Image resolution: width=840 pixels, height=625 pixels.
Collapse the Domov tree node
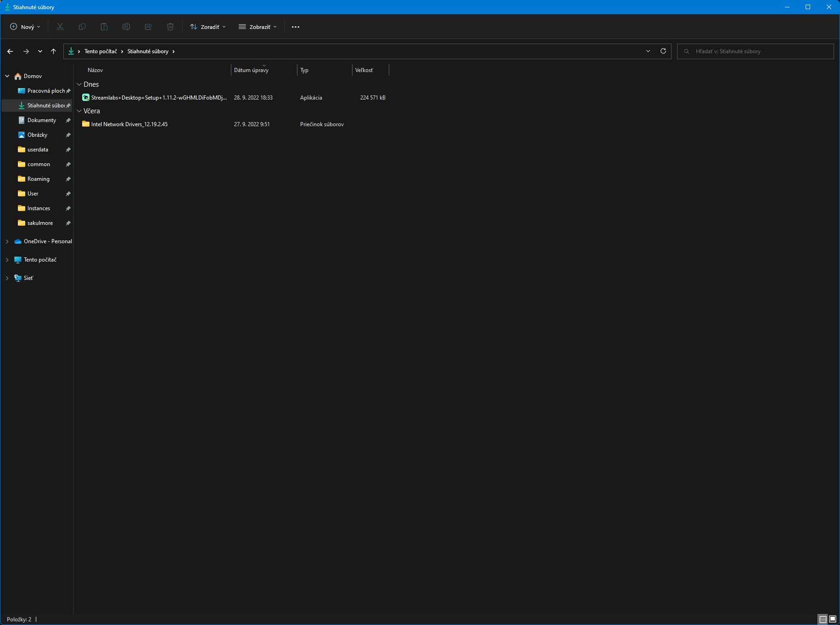click(7, 76)
